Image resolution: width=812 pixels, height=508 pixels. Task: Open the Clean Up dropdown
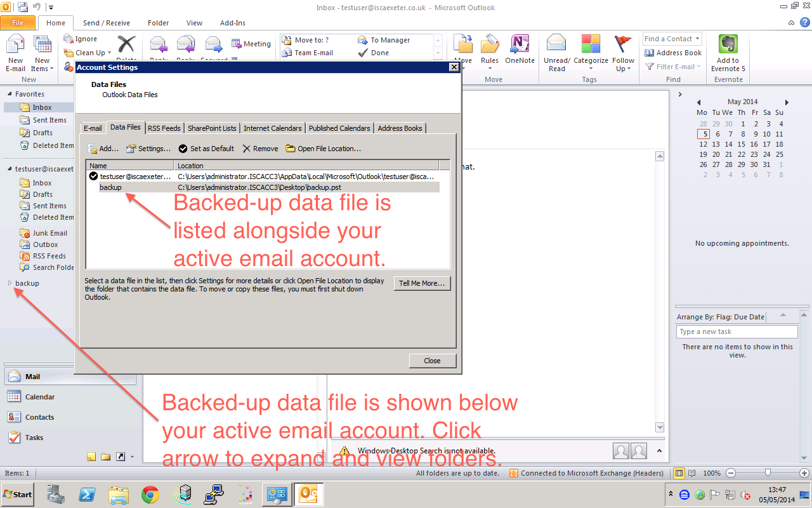click(88, 53)
